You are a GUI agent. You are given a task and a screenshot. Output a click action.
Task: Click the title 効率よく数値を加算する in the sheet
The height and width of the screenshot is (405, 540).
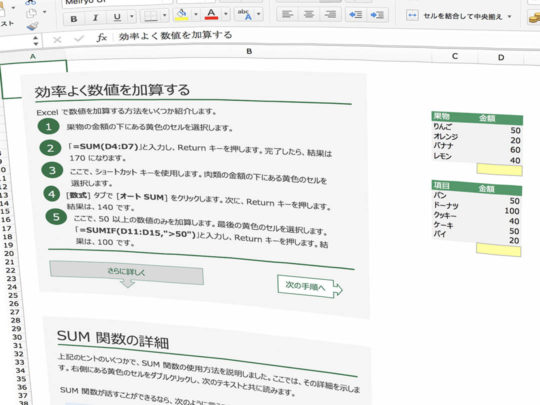click(112, 91)
